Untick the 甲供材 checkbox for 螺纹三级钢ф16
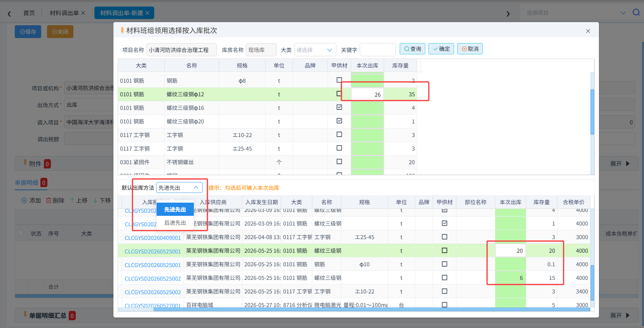The width and height of the screenshot is (644, 328). pos(339,107)
